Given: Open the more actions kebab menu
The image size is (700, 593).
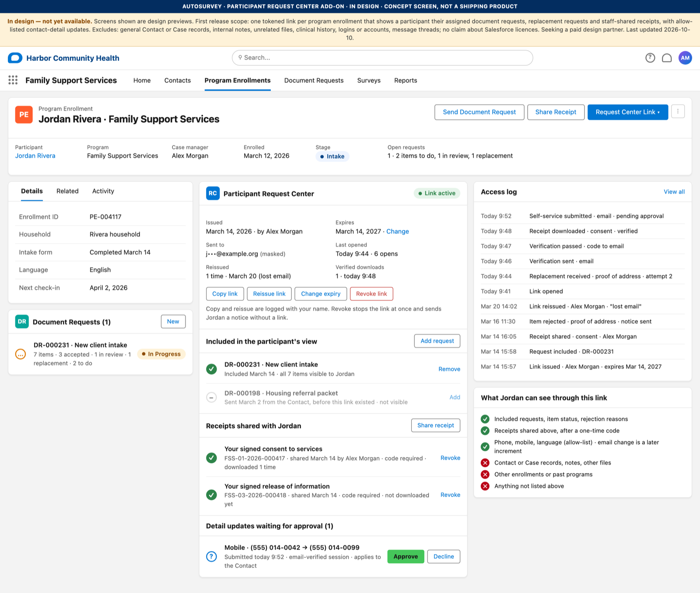Looking at the screenshot, I should [678, 112].
